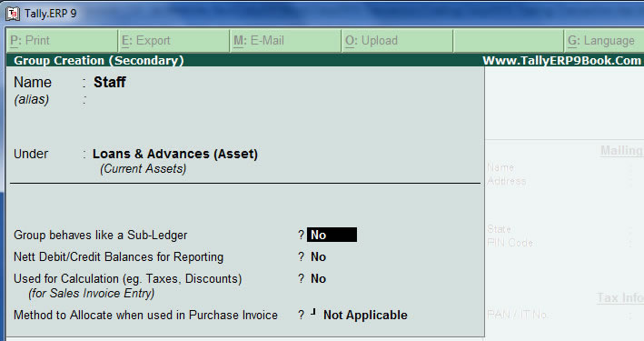The width and height of the screenshot is (644, 341).
Task: Click the Tally.ERP 9 application icon
Action: [x=13, y=14]
